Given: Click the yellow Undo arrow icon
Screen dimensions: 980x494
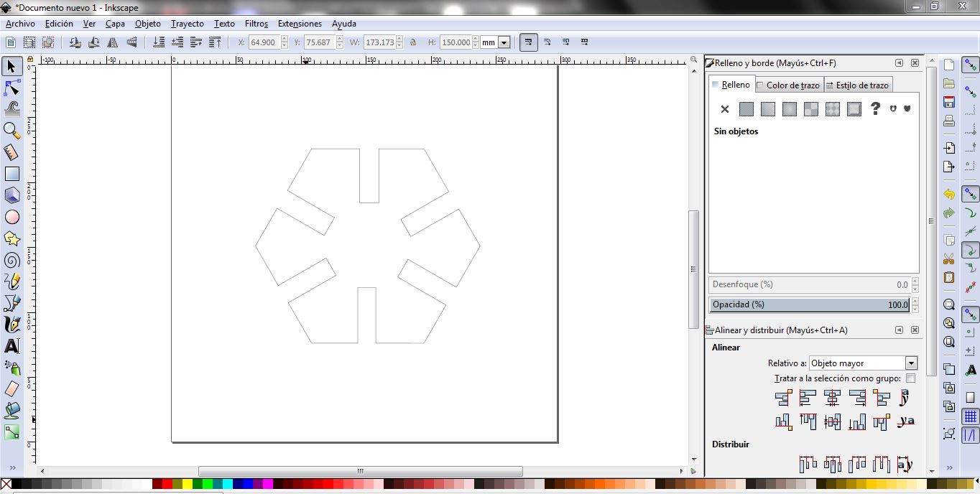Looking at the screenshot, I should pyautogui.click(x=949, y=195).
